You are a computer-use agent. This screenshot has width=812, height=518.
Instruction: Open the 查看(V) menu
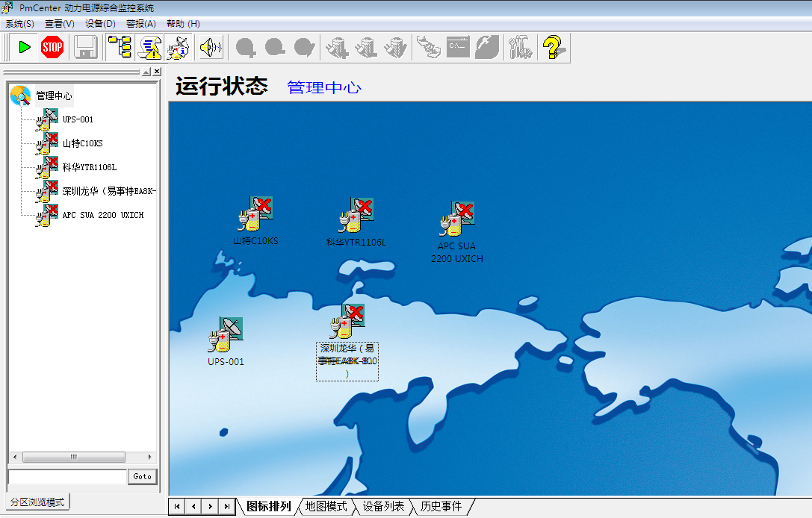pyautogui.click(x=60, y=24)
